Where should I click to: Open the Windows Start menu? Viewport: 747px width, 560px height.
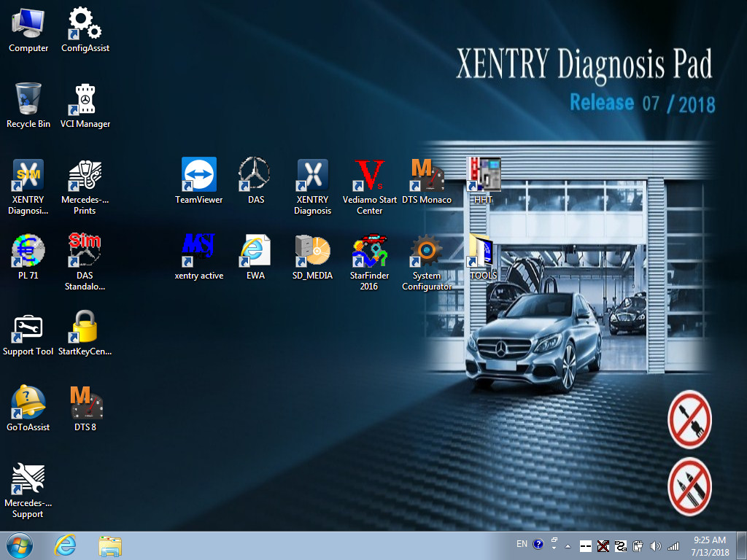coord(19,545)
